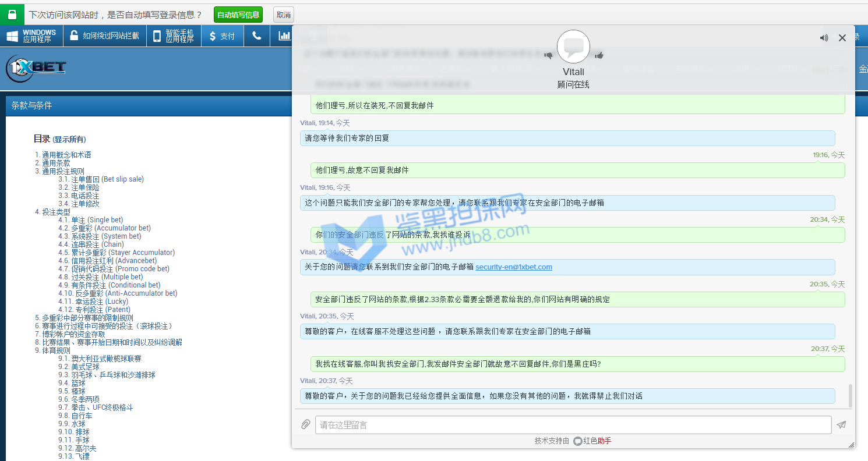868x461 pixels.
Task: Click the green auto-fill login info button
Action: click(238, 15)
